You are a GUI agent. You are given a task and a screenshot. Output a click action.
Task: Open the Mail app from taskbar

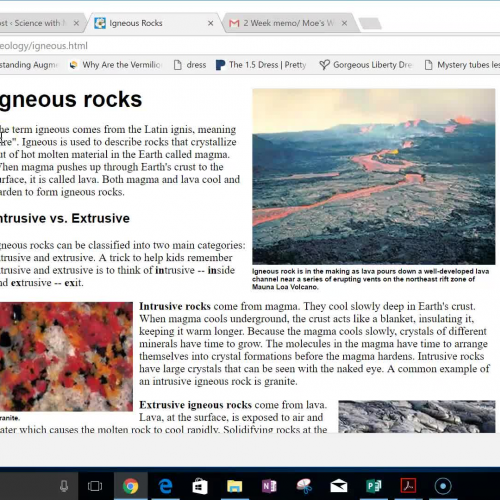339,486
